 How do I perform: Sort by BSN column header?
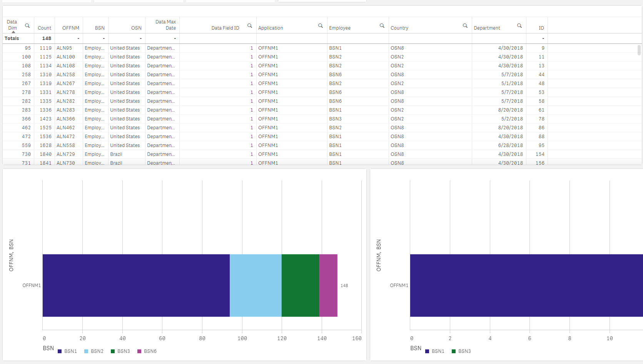point(100,28)
